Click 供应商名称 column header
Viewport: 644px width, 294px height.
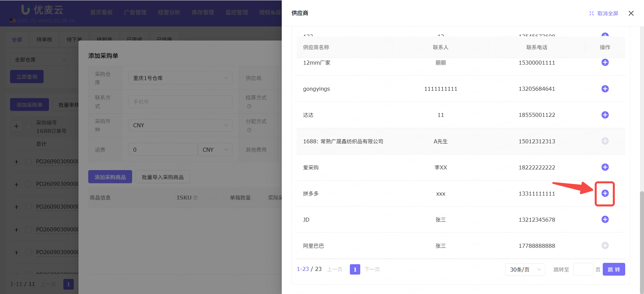click(316, 47)
